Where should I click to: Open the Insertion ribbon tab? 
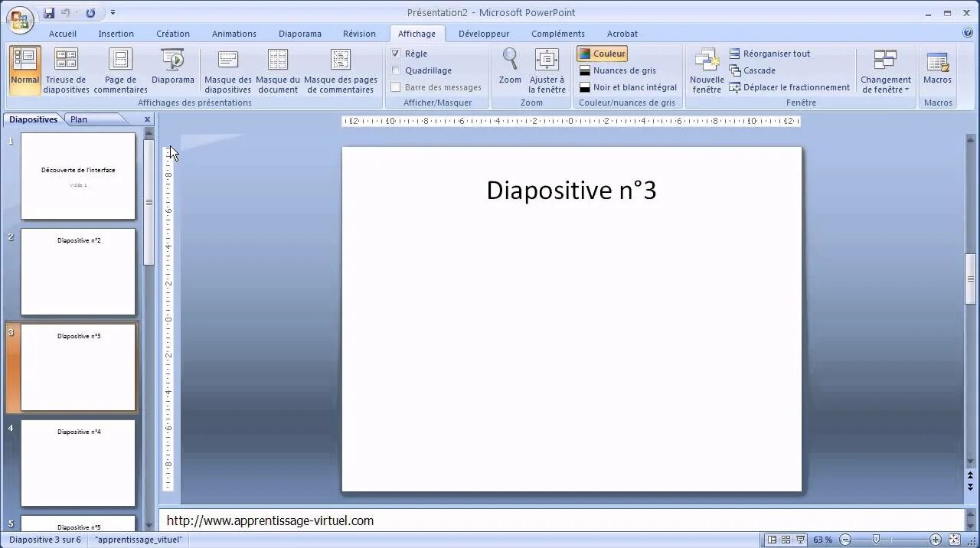click(x=116, y=34)
